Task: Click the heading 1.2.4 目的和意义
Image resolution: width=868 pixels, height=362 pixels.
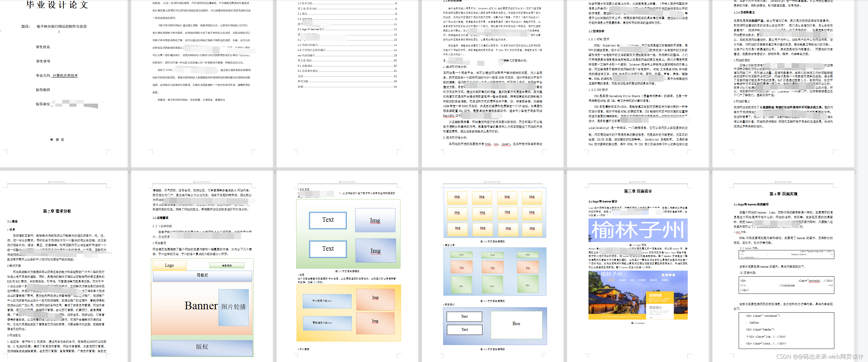Action: pyautogui.click(x=744, y=13)
